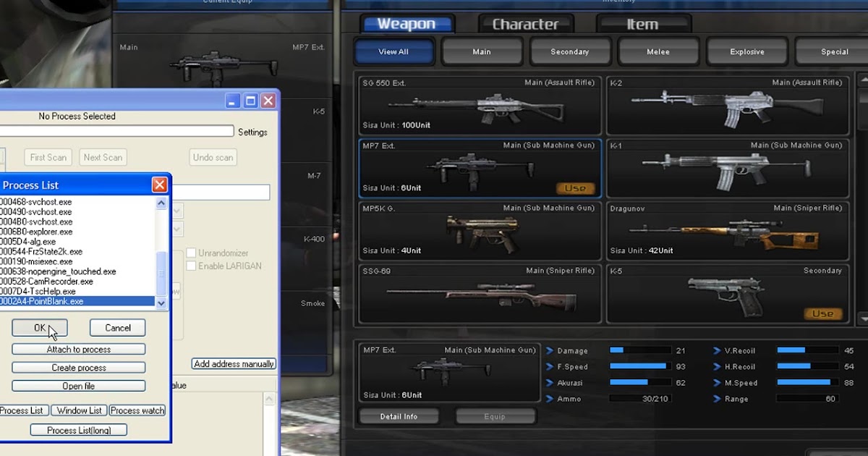Image resolution: width=868 pixels, height=456 pixels.
Task: Click Open file button
Action: (79, 387)
